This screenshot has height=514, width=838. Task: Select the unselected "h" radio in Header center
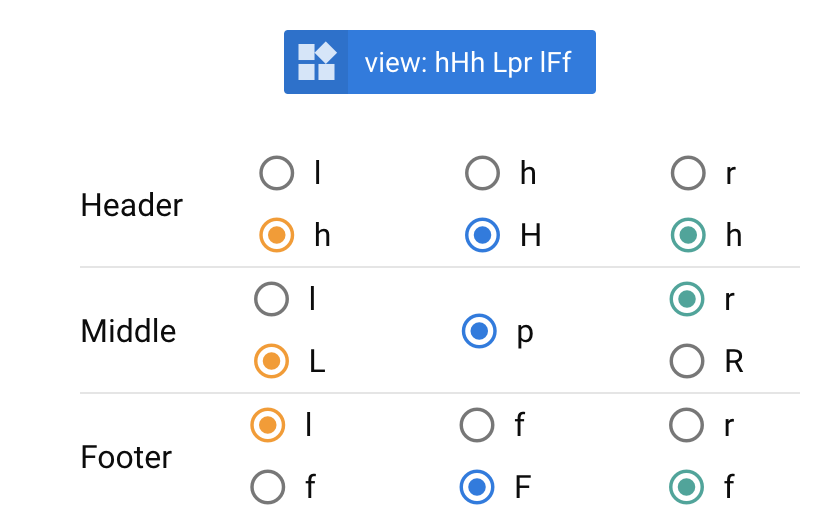[x=482, y=174]
